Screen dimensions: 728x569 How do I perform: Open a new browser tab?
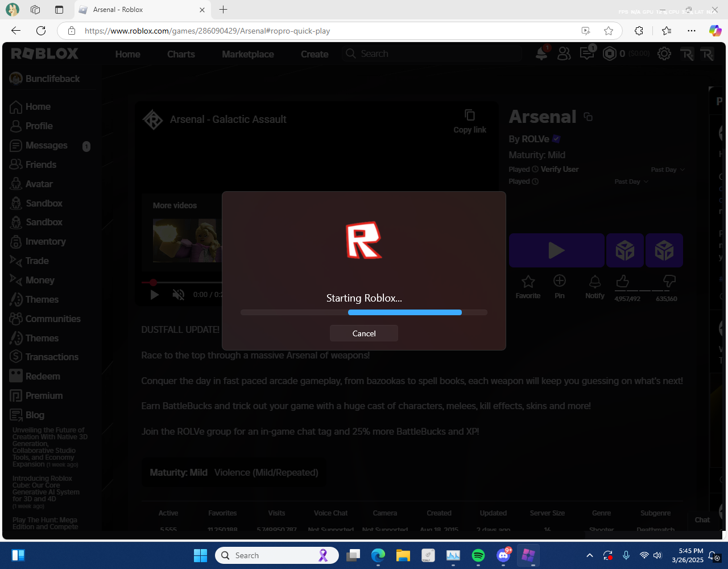[x=223, y=10]
